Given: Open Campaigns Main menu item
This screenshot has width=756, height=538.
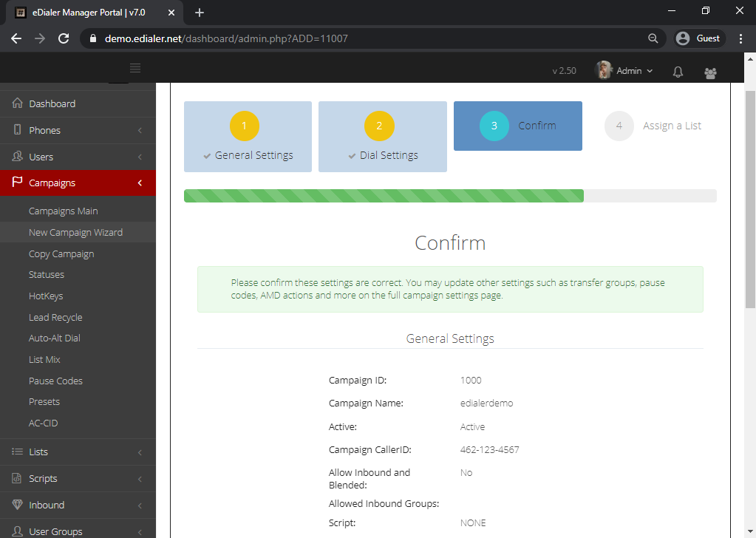Looking at the screenshot, I should coord(63,211).
